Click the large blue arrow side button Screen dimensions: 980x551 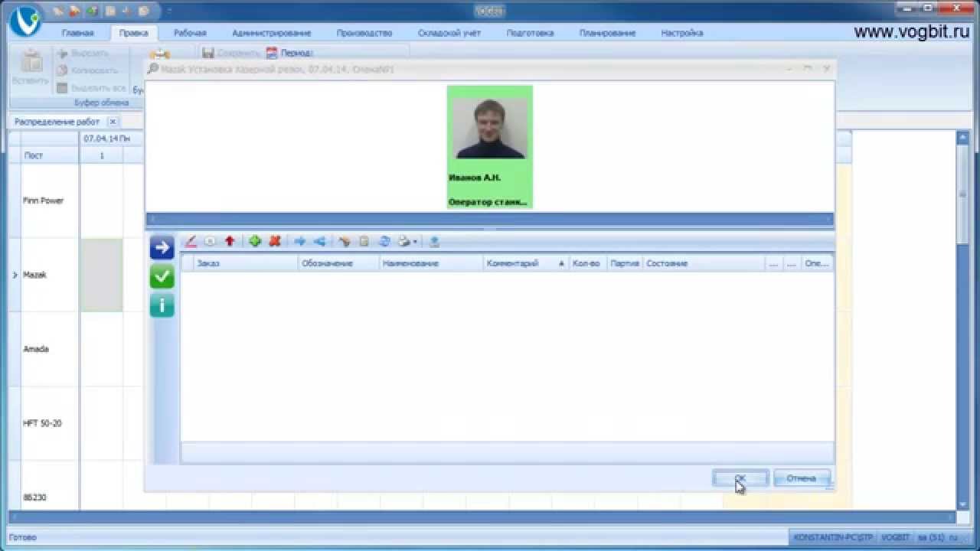coord(162,248)
